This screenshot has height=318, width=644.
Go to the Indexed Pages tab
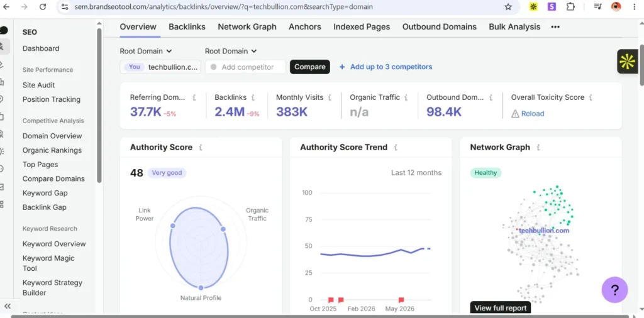pyautogui.click(x=362, y=26)
